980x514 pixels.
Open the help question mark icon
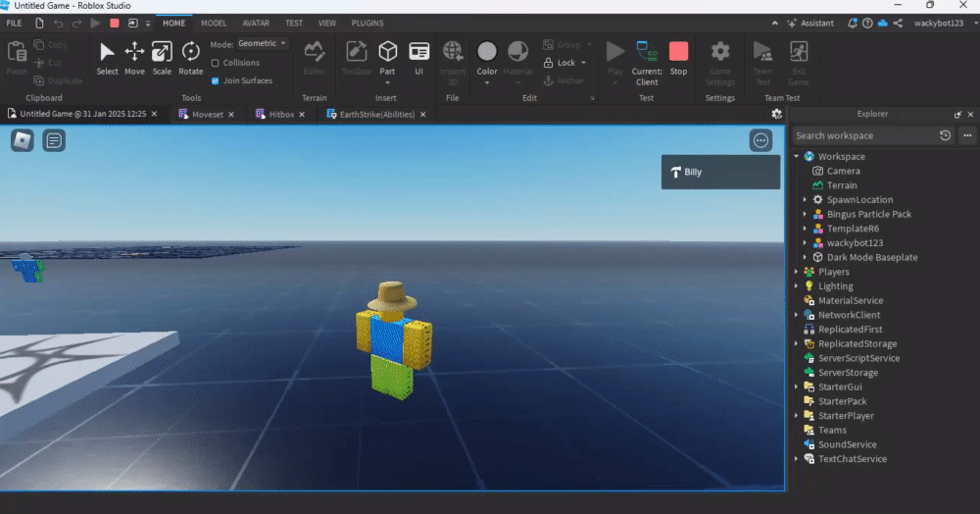coord(867,24)
